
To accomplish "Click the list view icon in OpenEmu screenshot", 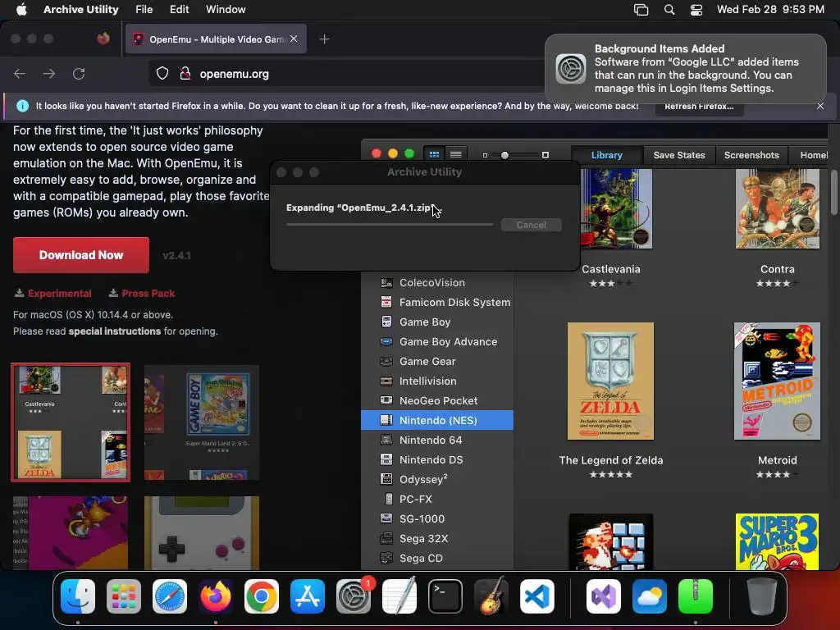I will pyautogui.click(x=456, y=154).
